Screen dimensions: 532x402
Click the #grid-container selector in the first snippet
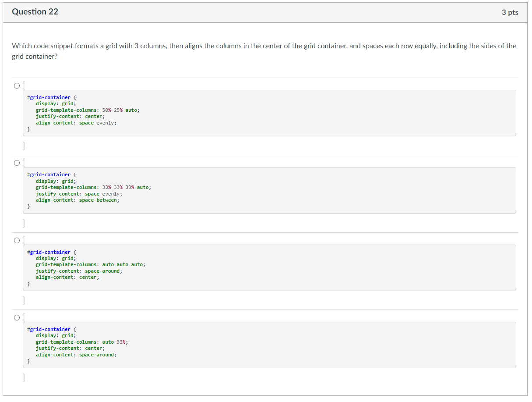(49, 97)
